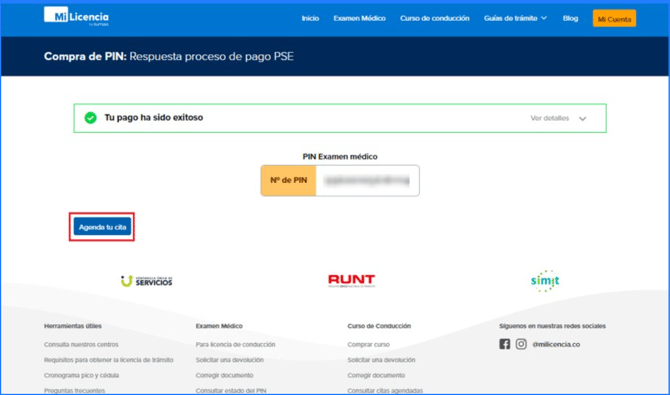Viewport: 670px width, 395px height.
Task: Click the green payment success checkmark
Action: click(x=90, y=118)
